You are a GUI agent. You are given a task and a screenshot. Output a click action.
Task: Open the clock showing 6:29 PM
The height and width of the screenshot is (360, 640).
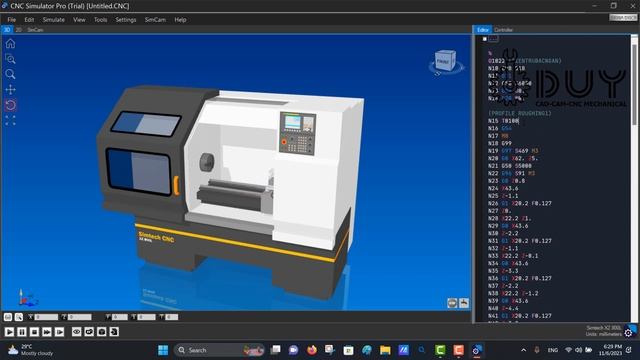click(x=610, y=350)
